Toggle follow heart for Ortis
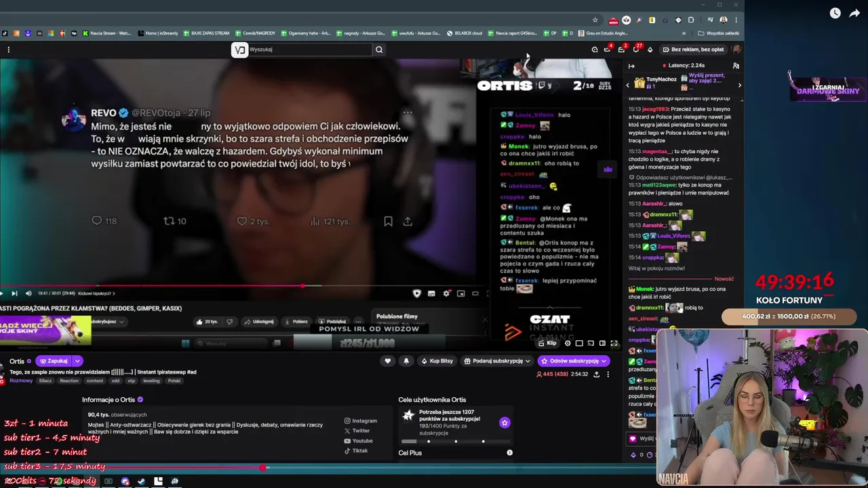Viewport: 868px width, 488px height. click(387, 361)
